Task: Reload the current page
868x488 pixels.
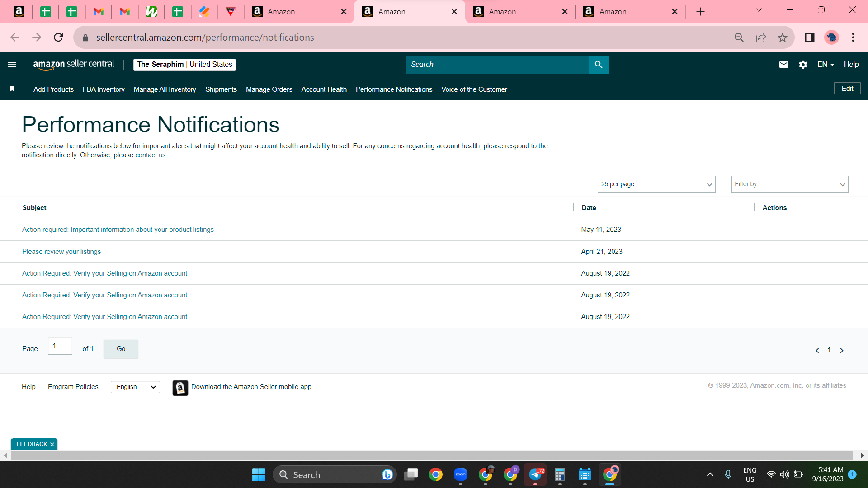Action: point(58,38)
